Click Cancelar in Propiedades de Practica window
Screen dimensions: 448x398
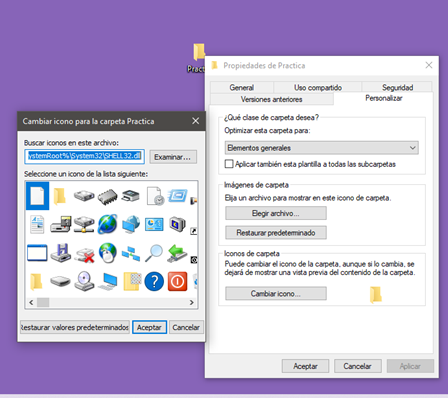[x=357, y=366]
